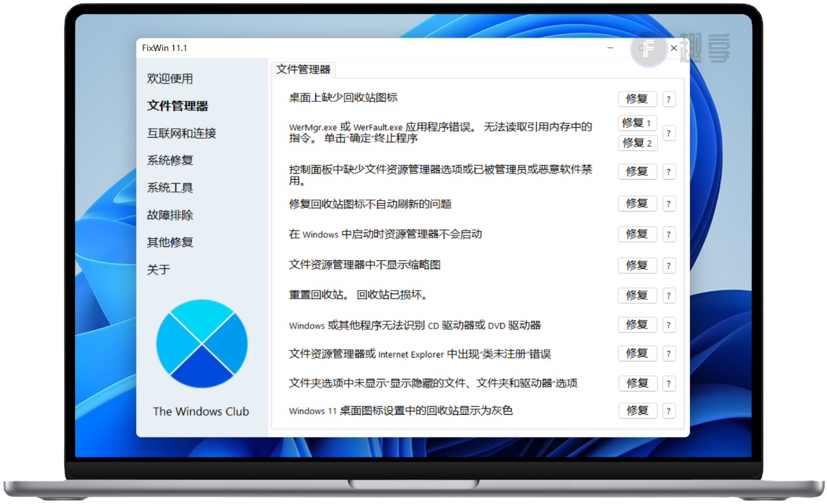Image resolution: width=827 pixels, height=504 pixels.
Task: Open help ? for CD 驱动器或 DVD 驱动器 issue
Action: [x=669, y=326]
